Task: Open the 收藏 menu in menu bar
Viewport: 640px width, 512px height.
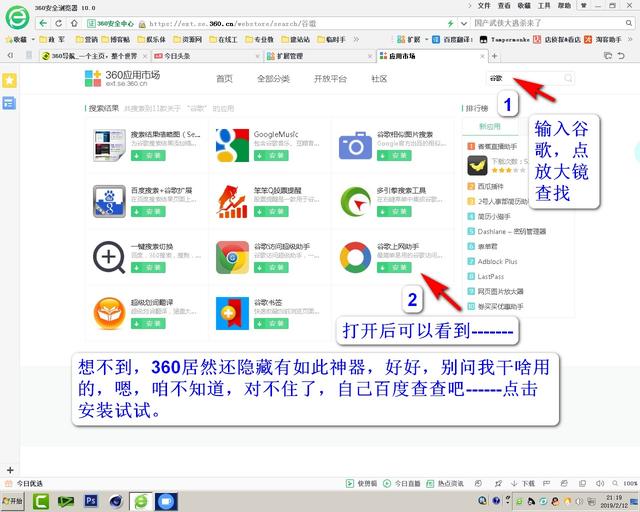Action: tap(524, 6)
